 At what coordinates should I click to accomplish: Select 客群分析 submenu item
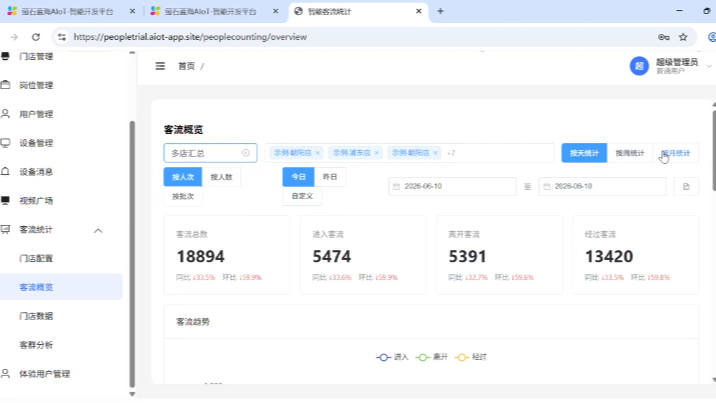[x=36, y=345]
